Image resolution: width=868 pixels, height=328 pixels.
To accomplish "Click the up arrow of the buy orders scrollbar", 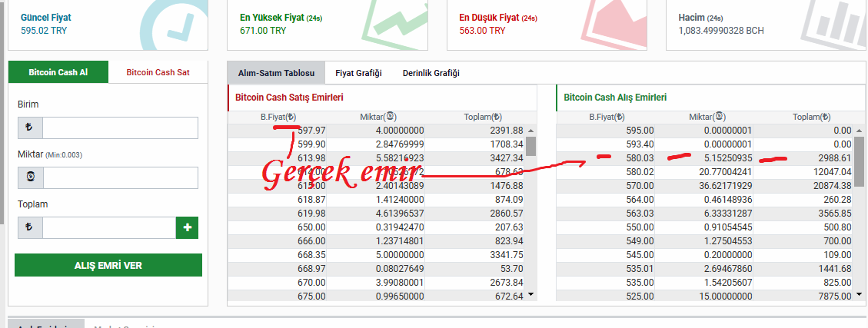I will [859, 131].
